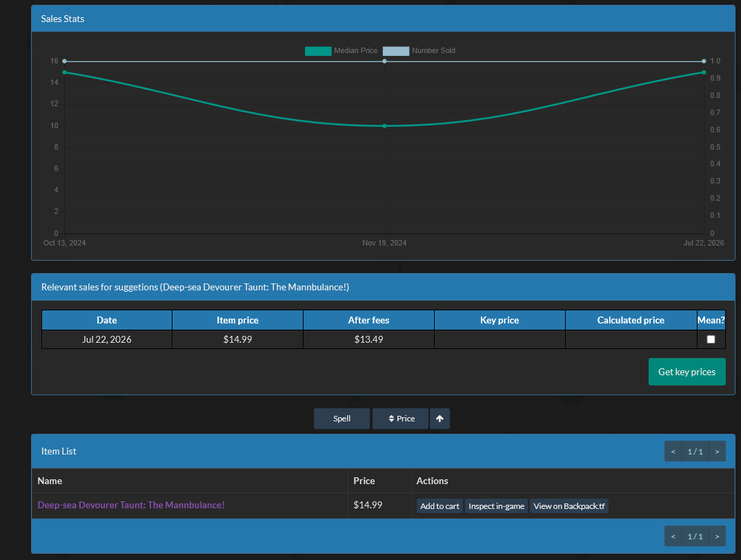Click the Spell filter button
The image size is (741, 560).
click(x=342, y=419)
